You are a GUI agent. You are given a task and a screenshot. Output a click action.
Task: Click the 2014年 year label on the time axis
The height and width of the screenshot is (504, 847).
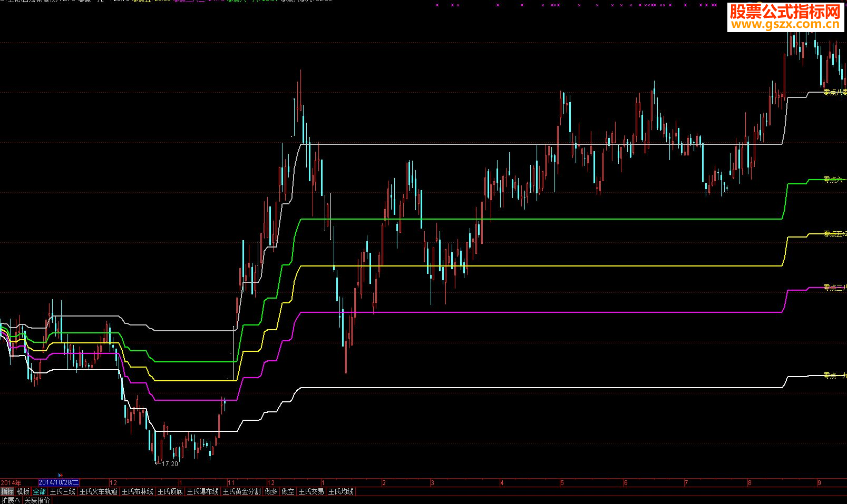pos(12,482)
